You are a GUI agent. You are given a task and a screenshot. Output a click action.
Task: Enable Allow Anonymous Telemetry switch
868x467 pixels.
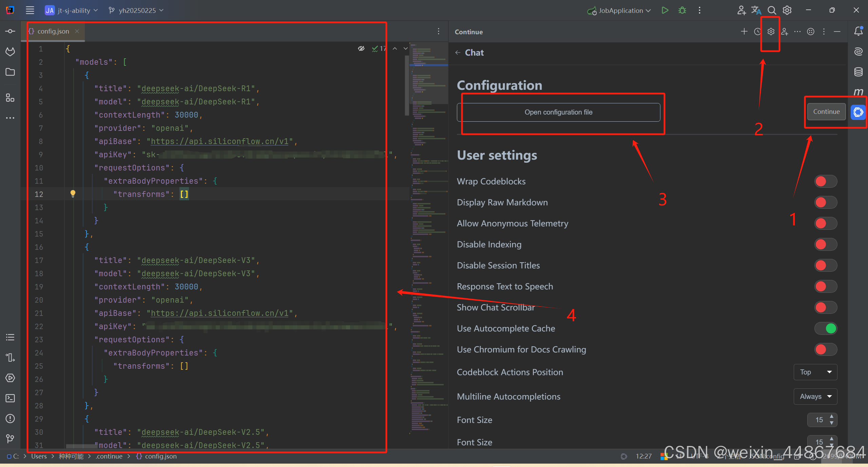825,223
